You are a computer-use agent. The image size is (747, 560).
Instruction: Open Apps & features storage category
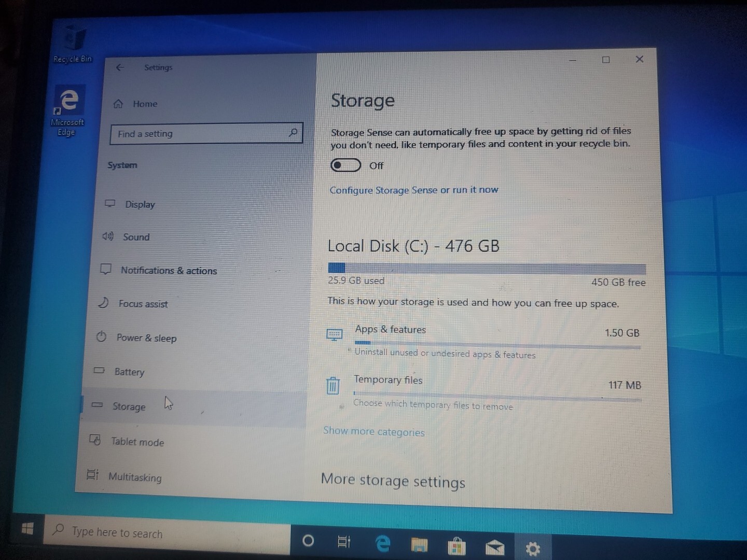coord(483,341)
